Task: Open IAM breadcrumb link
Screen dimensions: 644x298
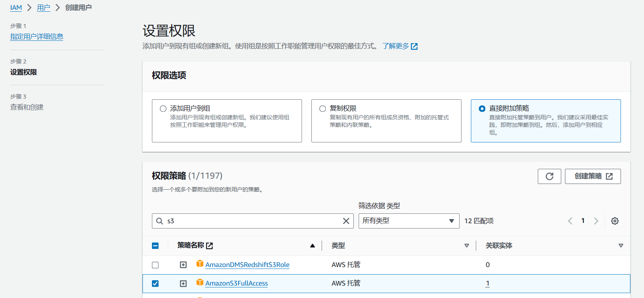Action: 16,8
